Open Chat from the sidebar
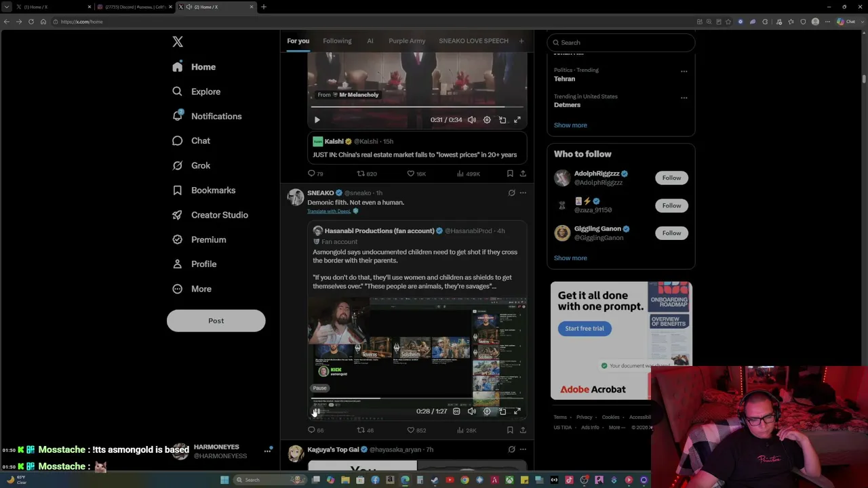This screenshot has width=868, height=488. coord(191,141)
